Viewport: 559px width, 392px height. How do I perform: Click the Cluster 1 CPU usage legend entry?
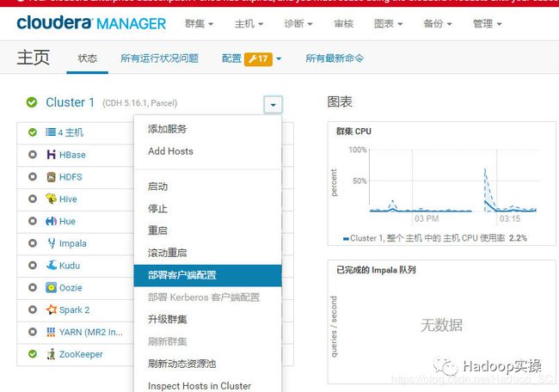click(435, 238)
